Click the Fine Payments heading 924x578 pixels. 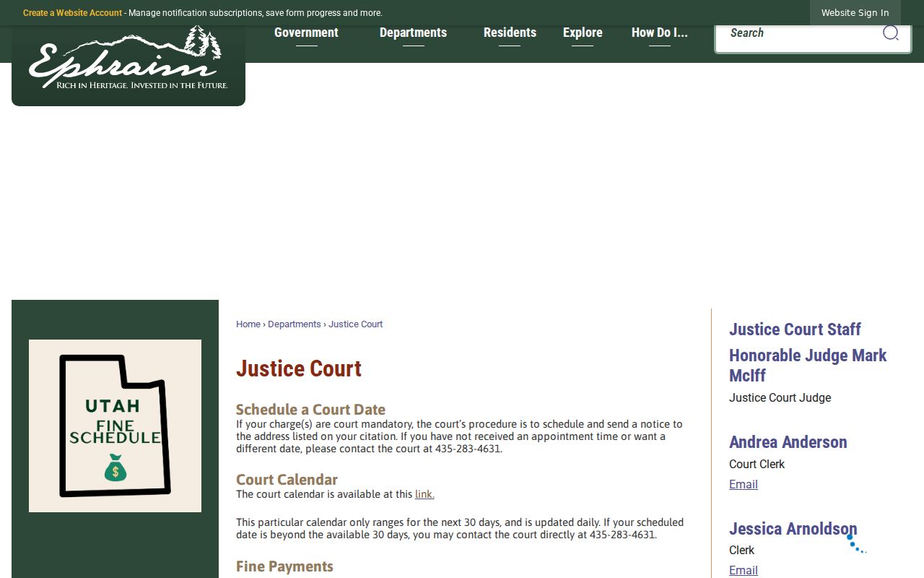(x=284, y=566)
